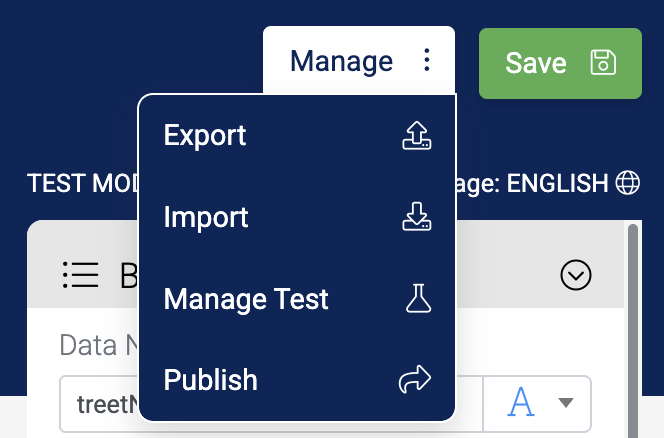The image size is (664, 438).
Task: Click the ENGLISH language label
Action: (557, 183)
